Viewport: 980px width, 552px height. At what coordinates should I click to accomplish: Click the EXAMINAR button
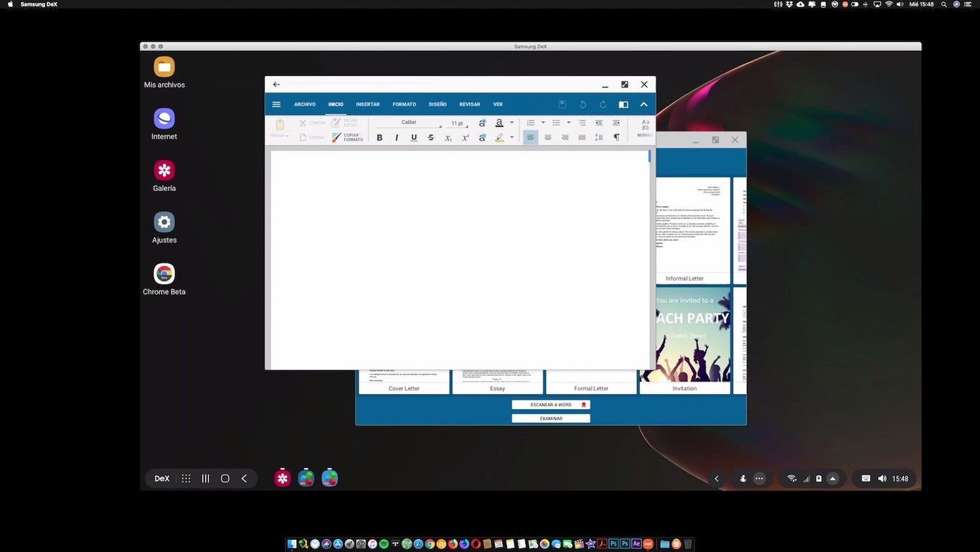pyautogui.click(x=550, y=418)
